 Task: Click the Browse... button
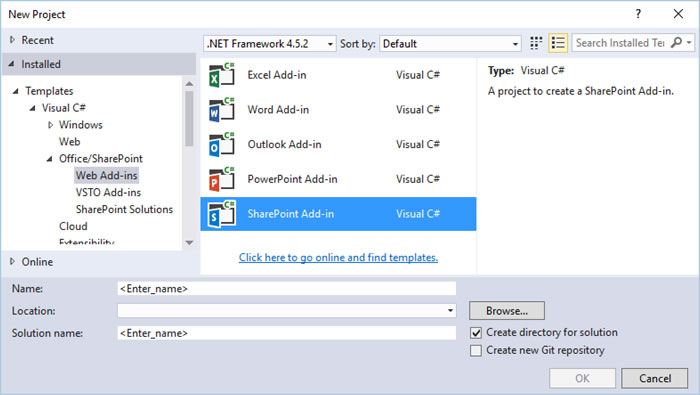(507, 311)
